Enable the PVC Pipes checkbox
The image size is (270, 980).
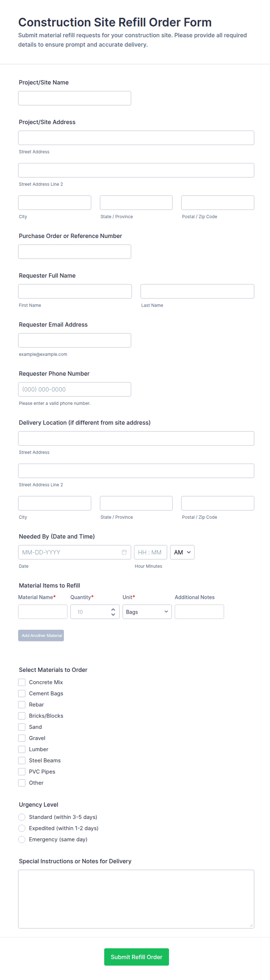click(22, 772)
